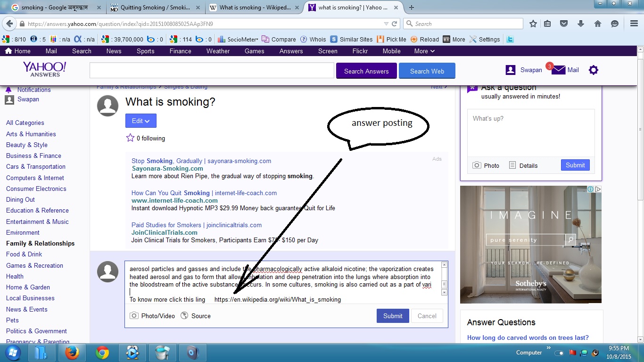Open a new browser tab
The height and width of the screenshot is (362, 644).
pyautogui.click(x=412, y=7)
